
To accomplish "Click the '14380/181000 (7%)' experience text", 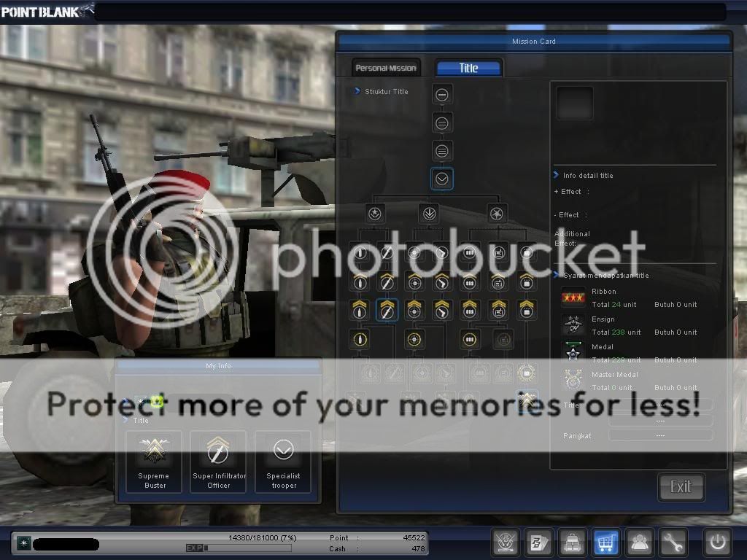I will 263,537.
